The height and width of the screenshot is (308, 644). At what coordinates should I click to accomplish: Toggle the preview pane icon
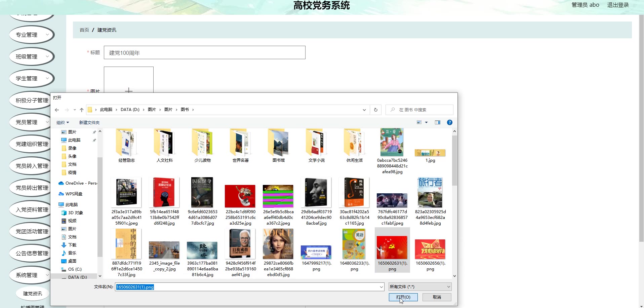pos(437,122)
